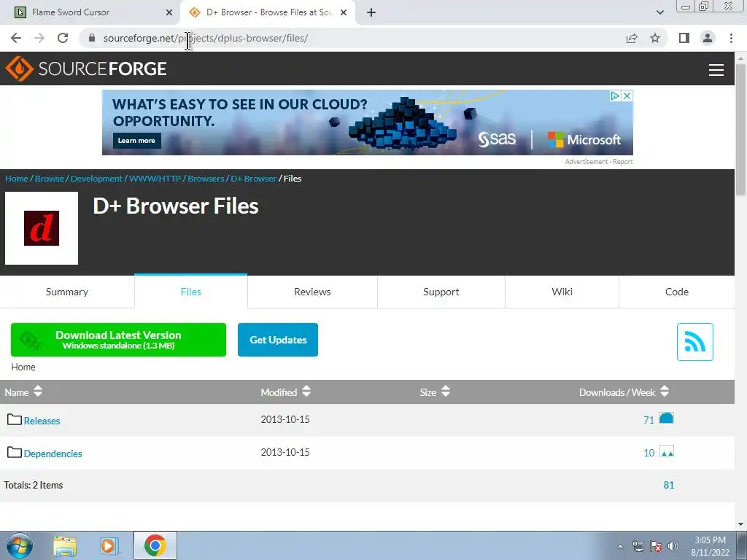Sort by Modified column arrows
Image resolution: width=747 pixels, height=560 pixels.
(x=306, y=392)
